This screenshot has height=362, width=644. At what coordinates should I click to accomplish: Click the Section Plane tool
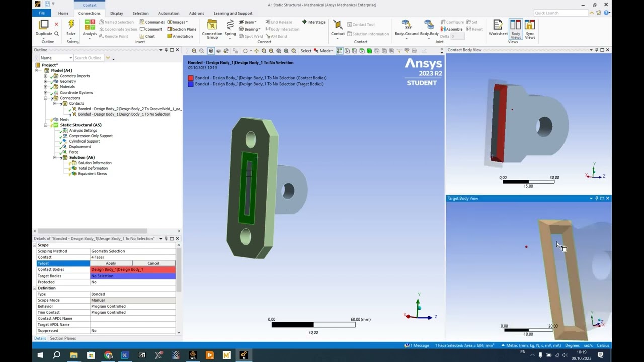[x=182, y=29]
